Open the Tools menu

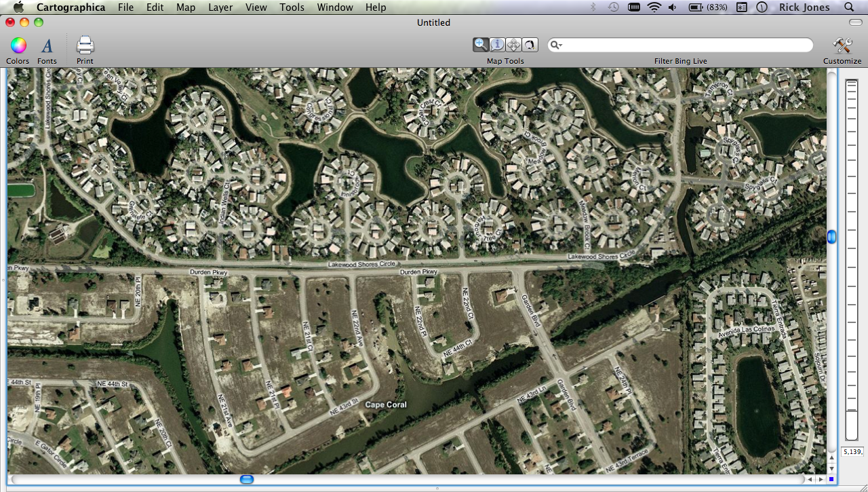click(x=292, y=7)
